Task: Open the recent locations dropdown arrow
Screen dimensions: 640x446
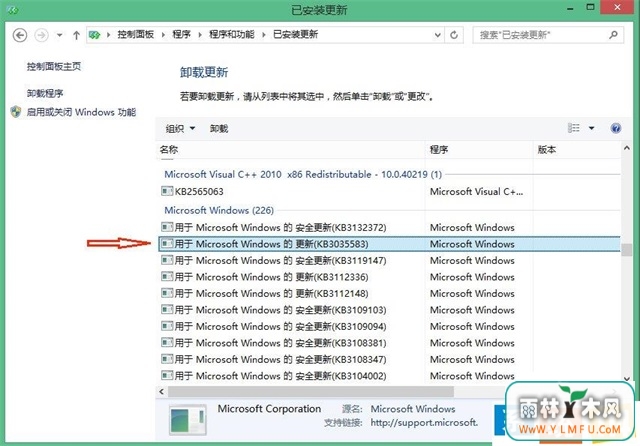Action: tap(60, 35)
